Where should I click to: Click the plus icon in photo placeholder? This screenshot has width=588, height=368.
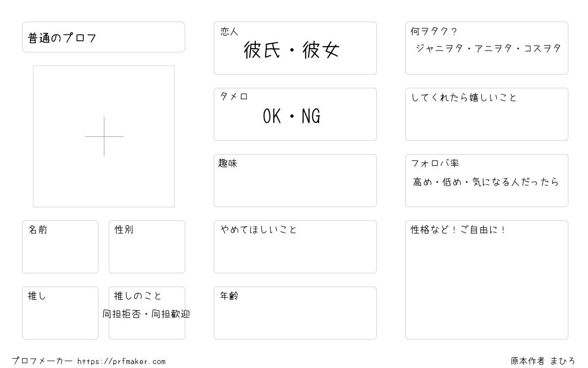coord(104,136)
